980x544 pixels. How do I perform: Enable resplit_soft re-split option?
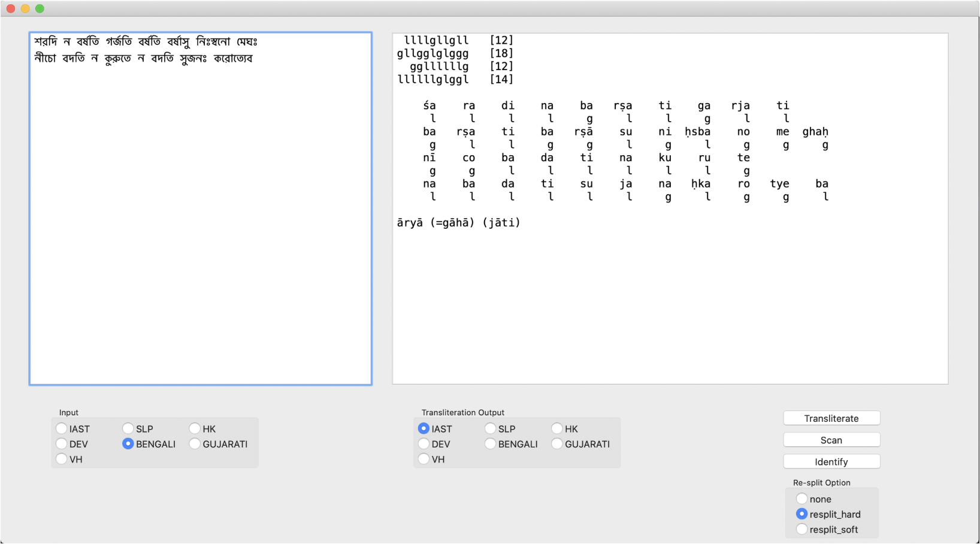click(802, 529)
